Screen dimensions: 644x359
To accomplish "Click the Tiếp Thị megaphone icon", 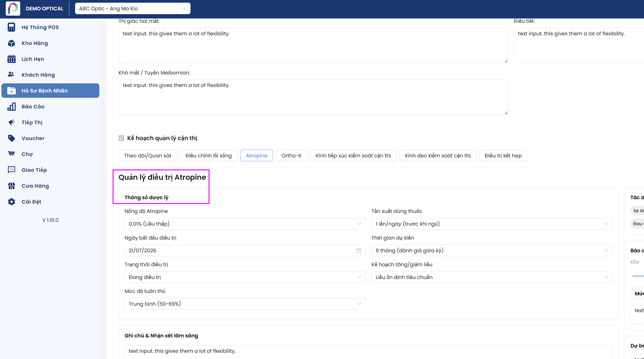I will [11, 122].
